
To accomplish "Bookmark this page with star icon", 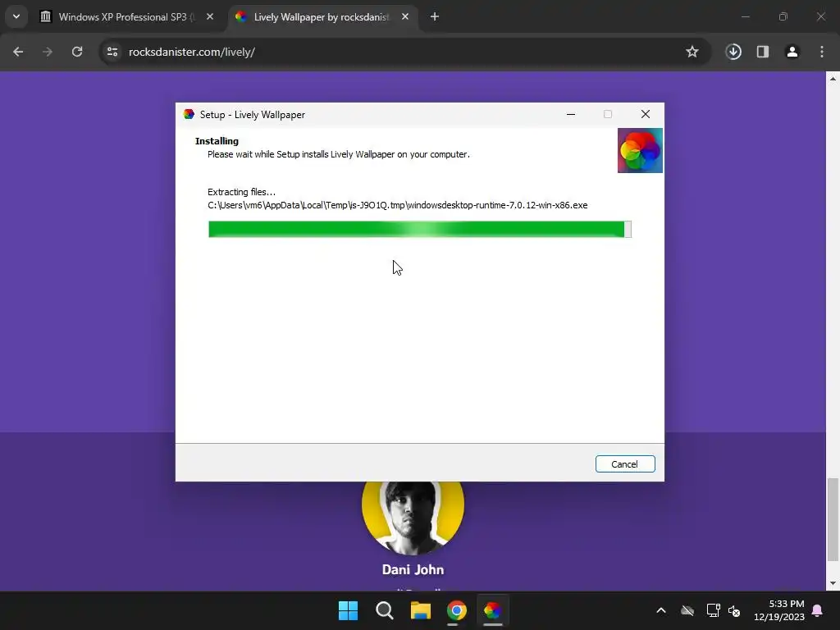I will click(x=692, y=52).
